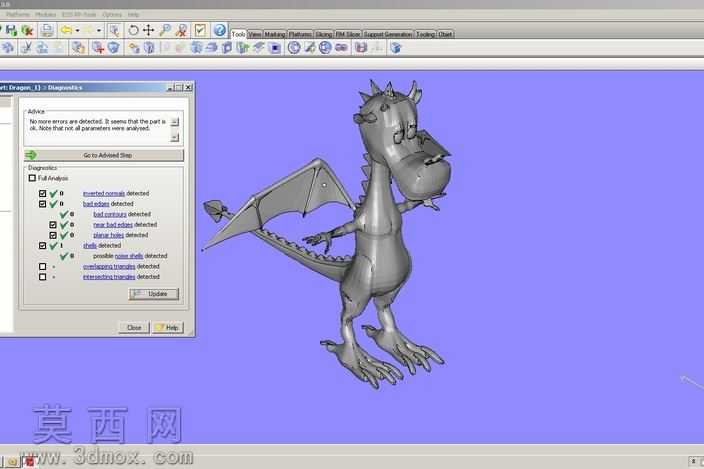Click the Go to Advised Step button
The height and width of the screenshot is (469, 704).
pyautogui.click(x=104, y=155)
